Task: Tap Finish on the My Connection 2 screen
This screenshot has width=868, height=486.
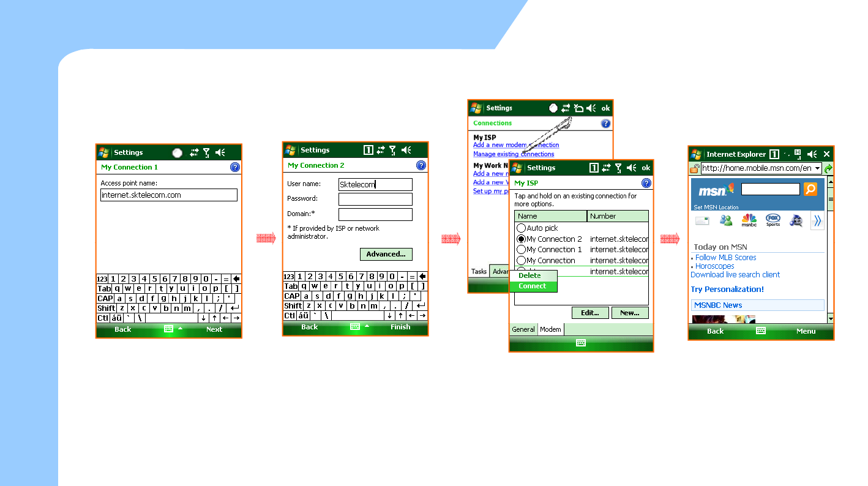Action: click(400, 327)
